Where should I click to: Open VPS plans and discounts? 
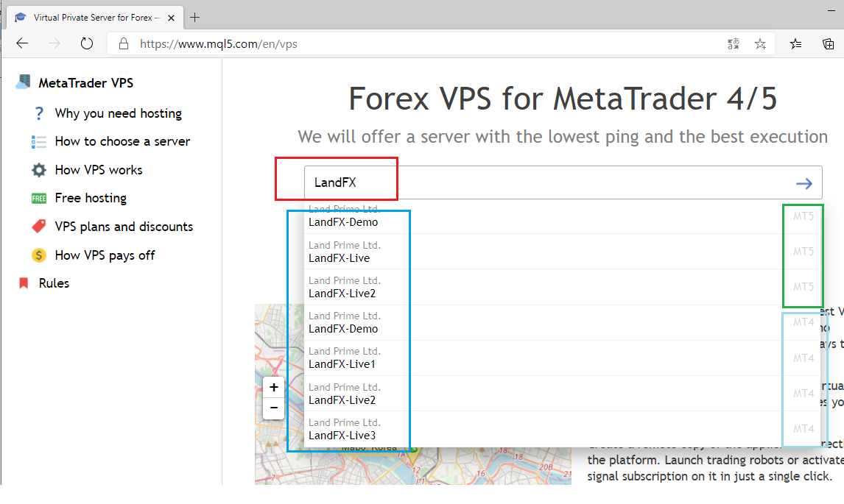[124, 227]
